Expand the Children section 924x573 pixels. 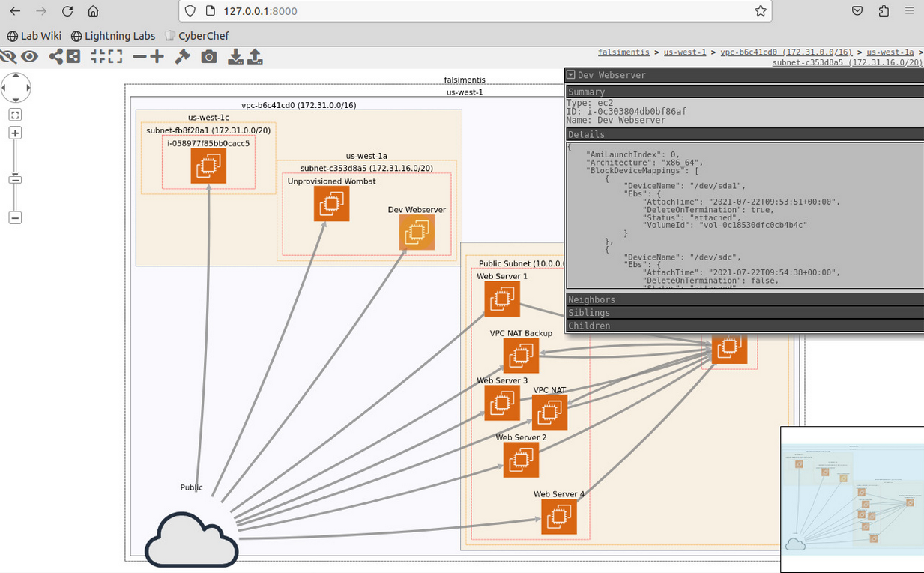[745, 325]
